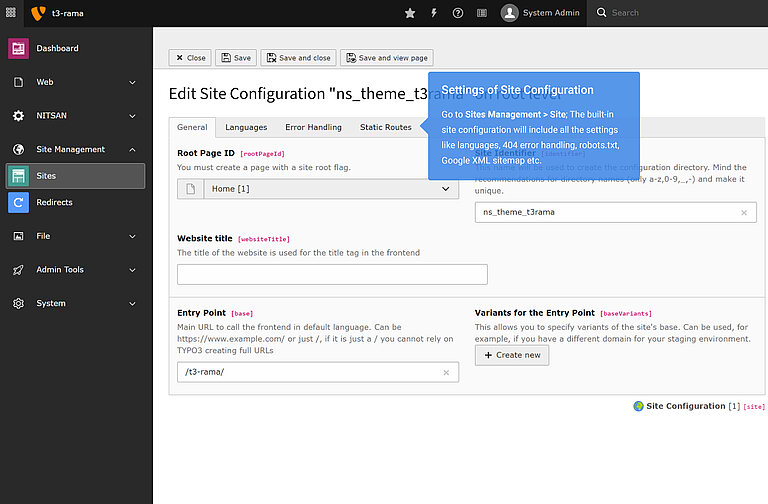The image size is (768, 504).
Task: Click the bookmarks star icon
Action: point(410,13)
